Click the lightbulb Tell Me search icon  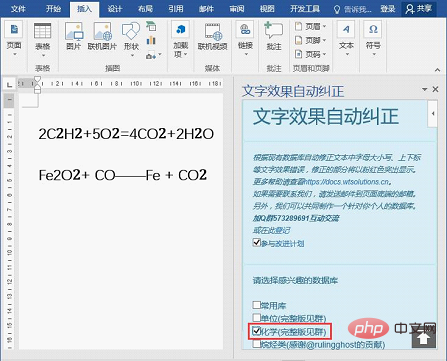point(337,9)
